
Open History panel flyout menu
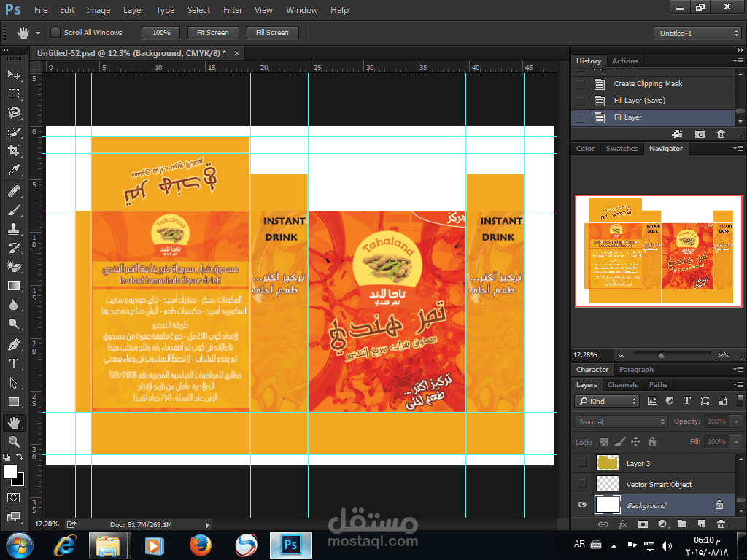click(x=738, y=61)
